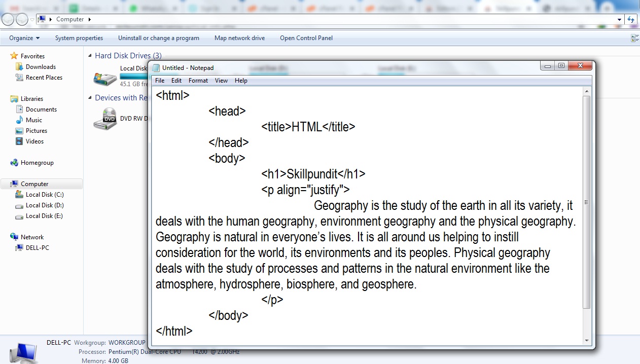Click the Music note icon

19,120
